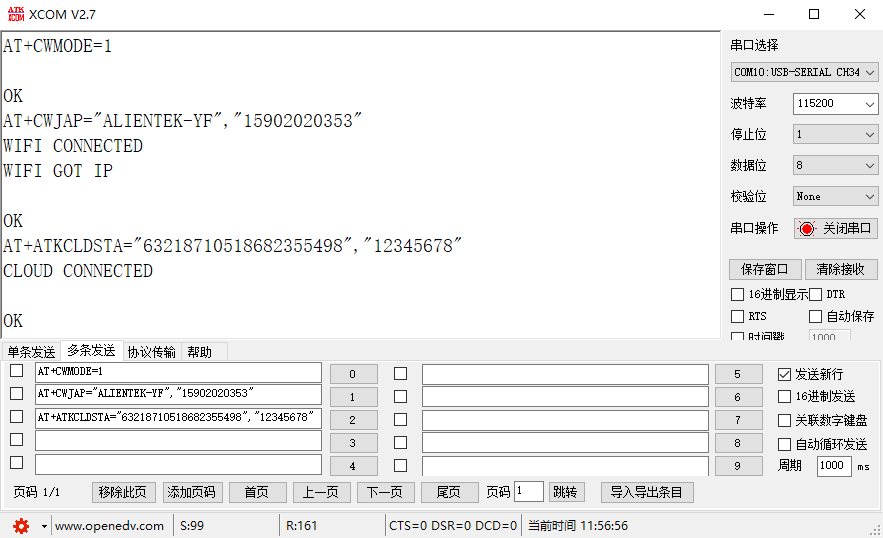Open the 协议传输 tab

(x=151, y=352)
